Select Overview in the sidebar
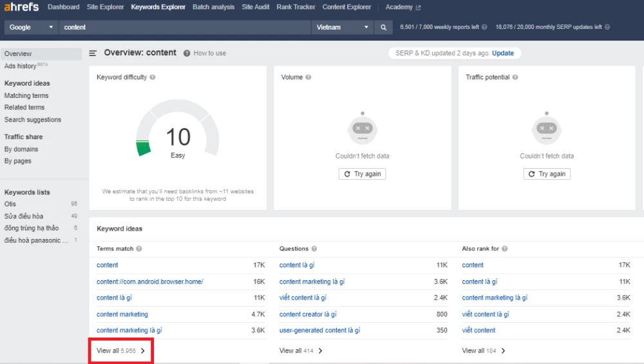This screenshot has height=364, width=644. 41,54
